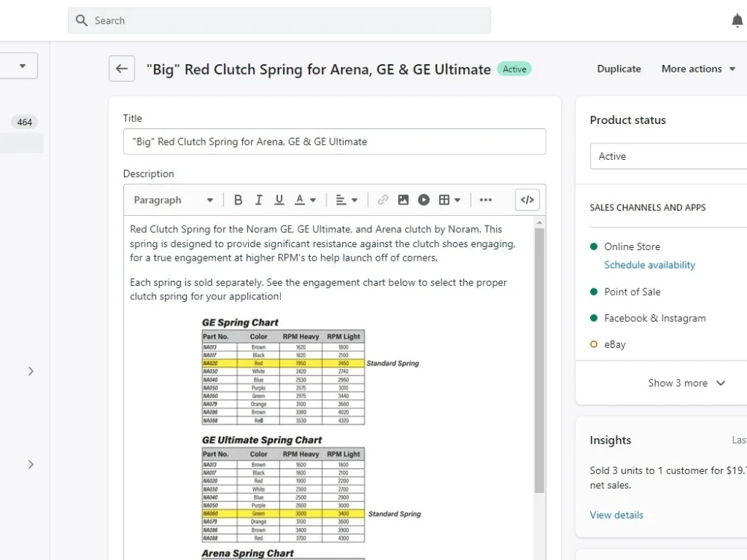
Task: Focus the top Search field
Action: [279, 20]
